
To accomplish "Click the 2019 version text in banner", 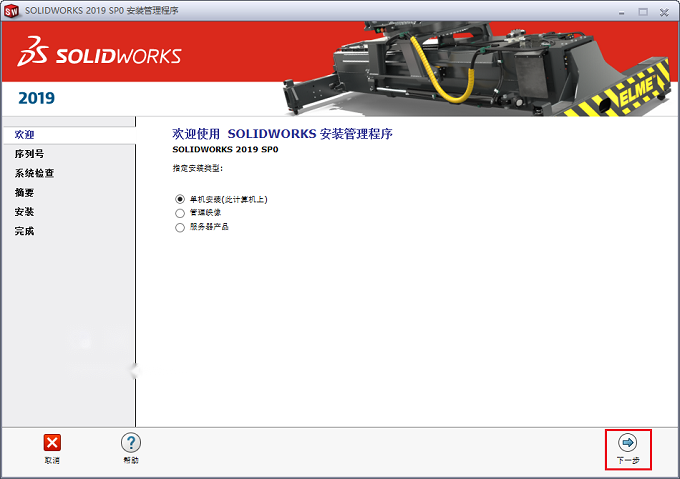I will coord(36,98).
